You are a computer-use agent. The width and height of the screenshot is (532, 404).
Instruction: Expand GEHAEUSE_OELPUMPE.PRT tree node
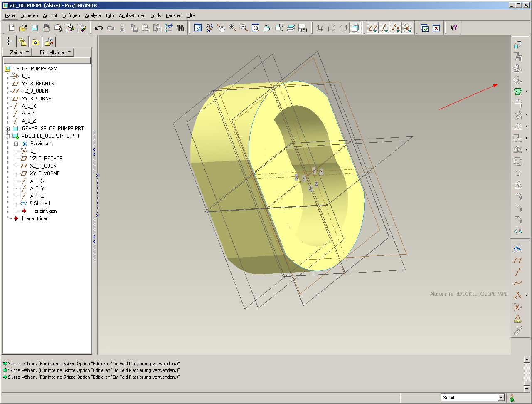click(x=7, y=129)
